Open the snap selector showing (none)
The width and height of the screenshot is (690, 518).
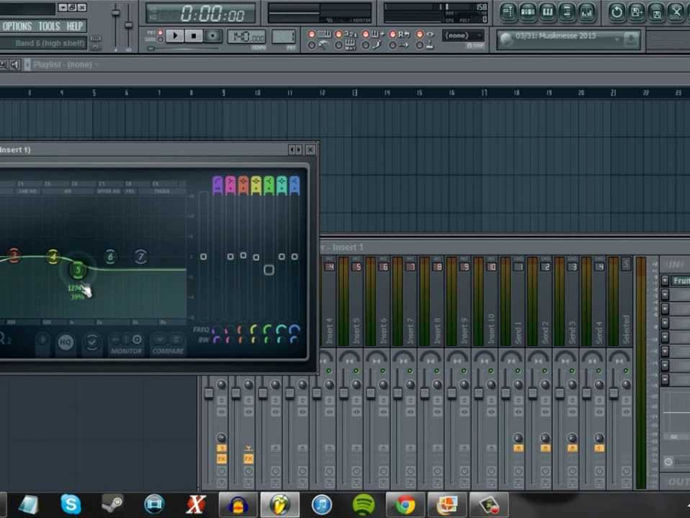pos(463,35)
